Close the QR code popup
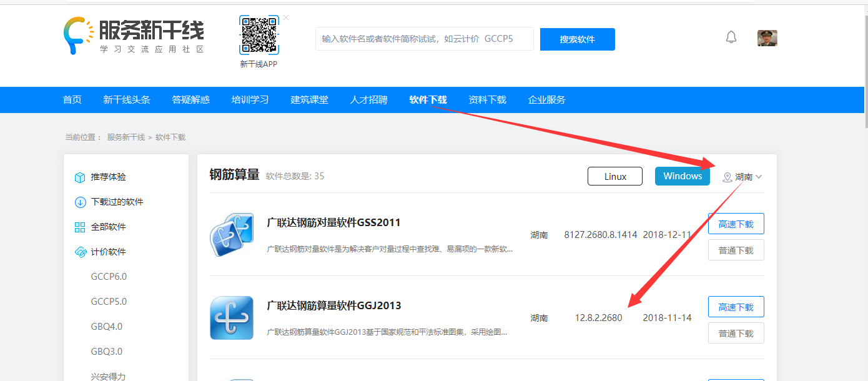 tap(286, 17)
